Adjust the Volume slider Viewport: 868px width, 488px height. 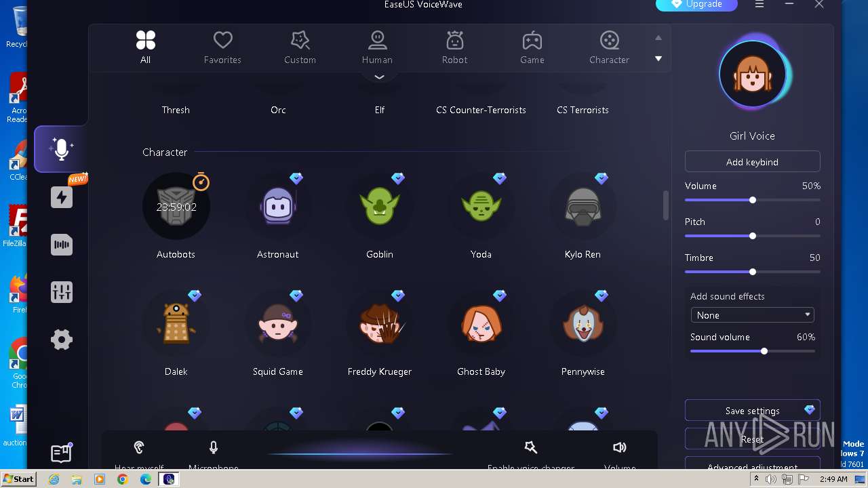pos(752,200)
